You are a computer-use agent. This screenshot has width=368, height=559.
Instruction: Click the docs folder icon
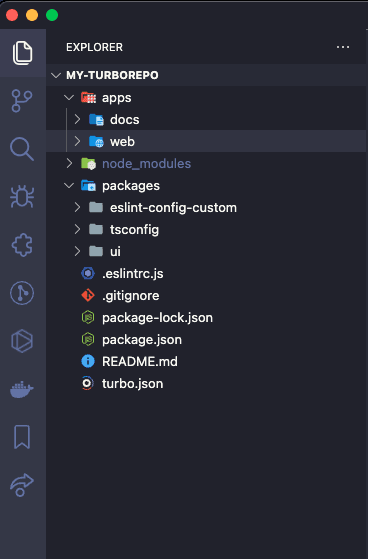[96, 119]
